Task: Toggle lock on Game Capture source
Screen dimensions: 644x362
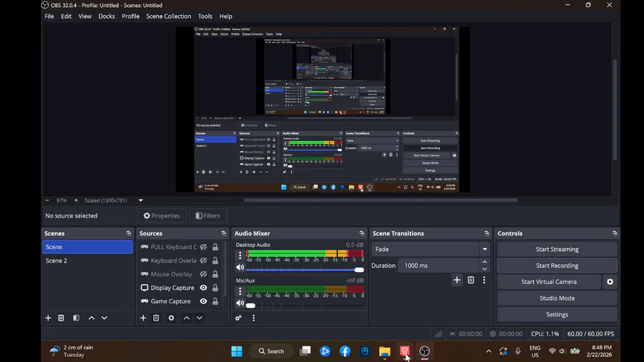Action: (215, 301)
